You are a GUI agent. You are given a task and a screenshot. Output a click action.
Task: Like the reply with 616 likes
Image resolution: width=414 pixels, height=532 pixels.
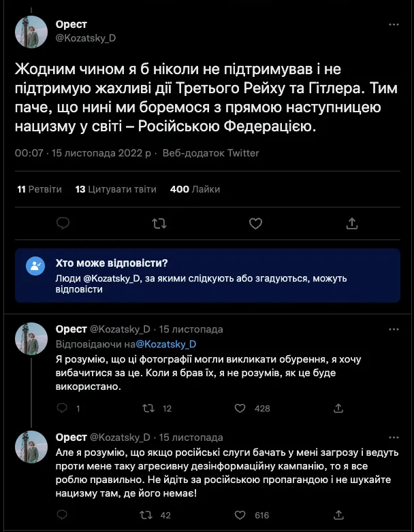(x=240, y=515)
